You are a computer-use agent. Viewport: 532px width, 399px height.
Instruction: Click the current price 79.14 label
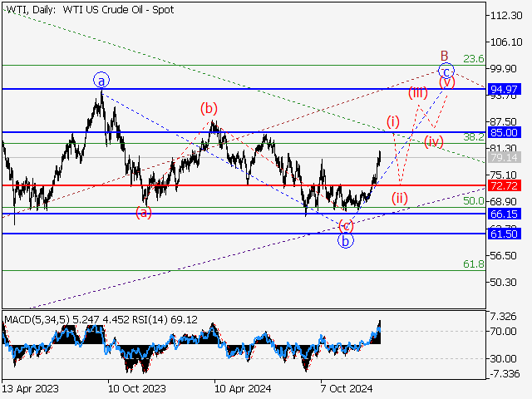[505, 157]
